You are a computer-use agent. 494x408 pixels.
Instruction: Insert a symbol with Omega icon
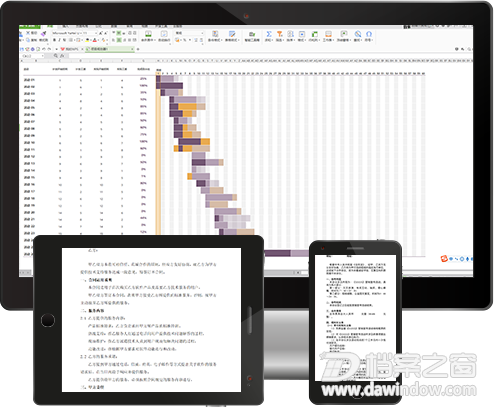(x=369, y=34)
